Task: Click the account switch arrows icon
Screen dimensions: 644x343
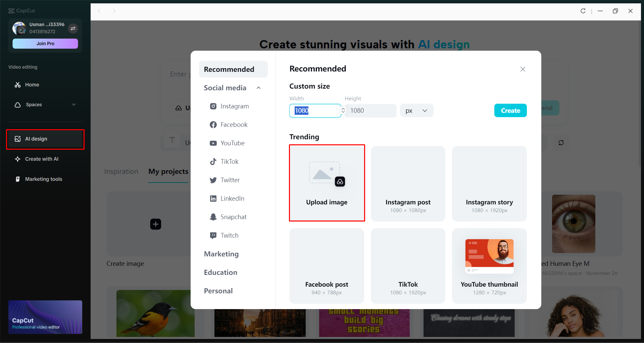Action: [x=73, y=29]
